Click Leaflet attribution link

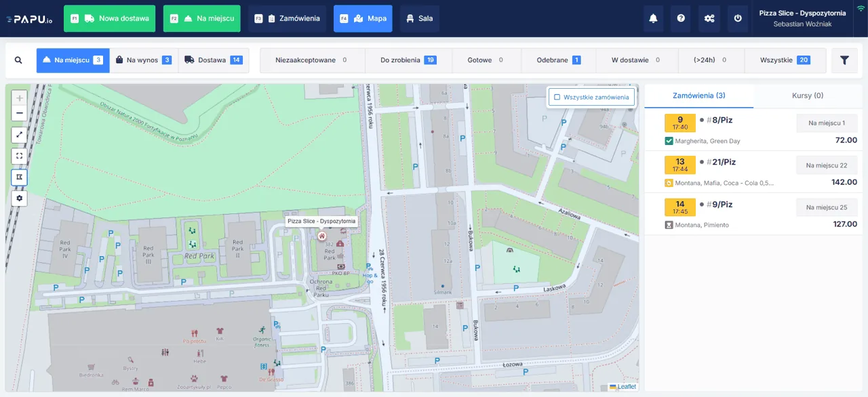coord(627,387)
